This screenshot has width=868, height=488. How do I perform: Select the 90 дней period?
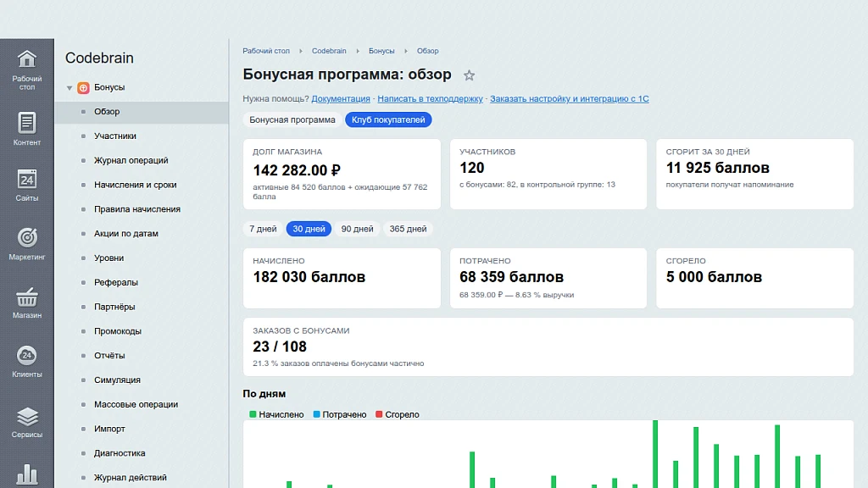(357, 229)
